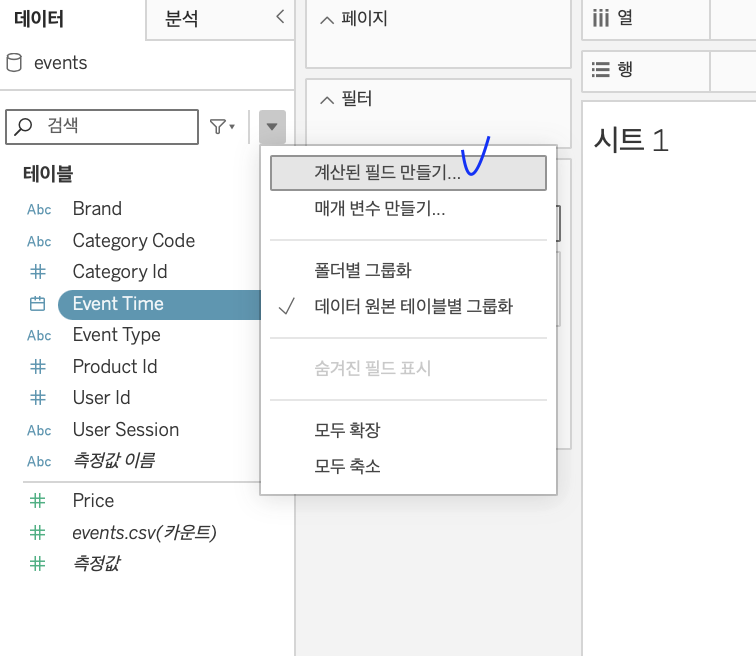Click the green number icon beside Price
The height and width of the screenshot is (656, 756).
click(x=38, y=501)
